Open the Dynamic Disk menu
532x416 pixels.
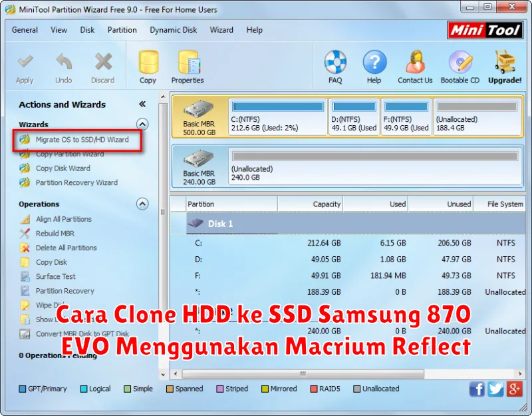[x=173, y=30]
